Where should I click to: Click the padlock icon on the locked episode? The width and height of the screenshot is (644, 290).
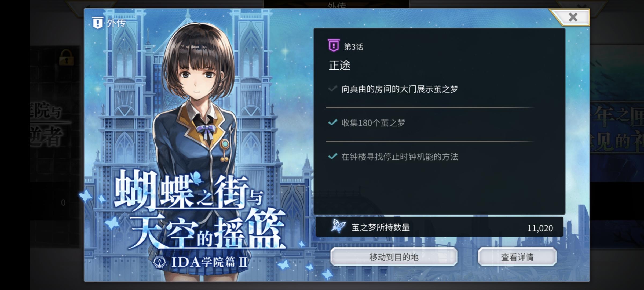tap(66, 57)
